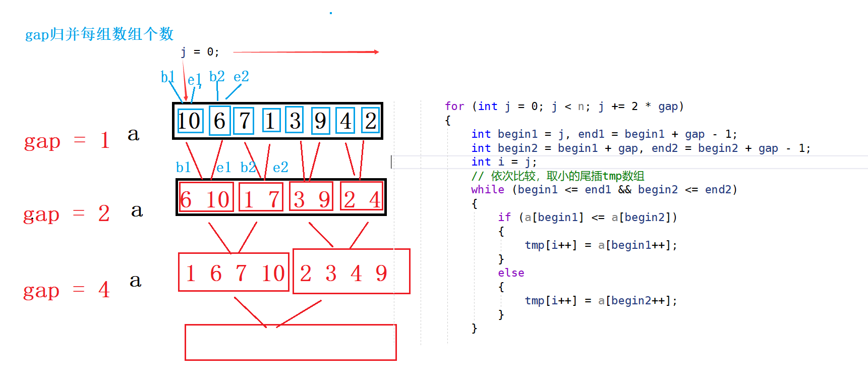Screen dimensions: 868x376
Task: Click cell 3 in the gap = 1 array
Action: [x=295, y=121]
